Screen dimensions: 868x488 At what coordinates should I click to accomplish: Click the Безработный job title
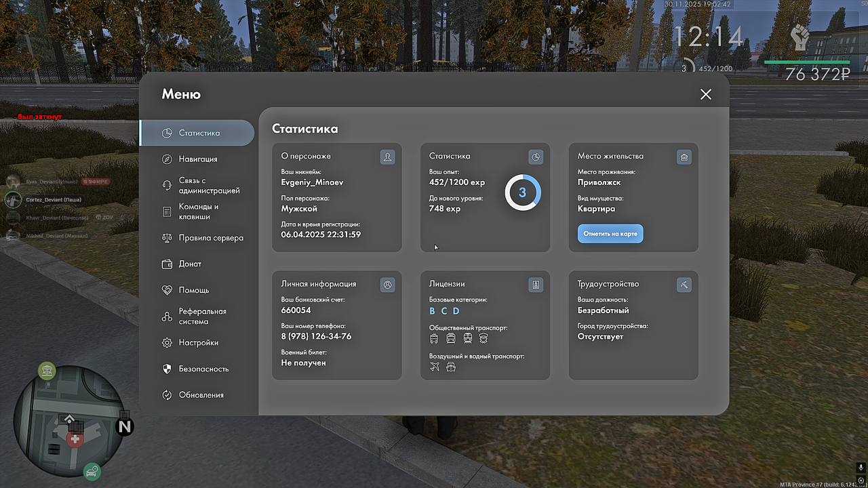coord(604,310)
